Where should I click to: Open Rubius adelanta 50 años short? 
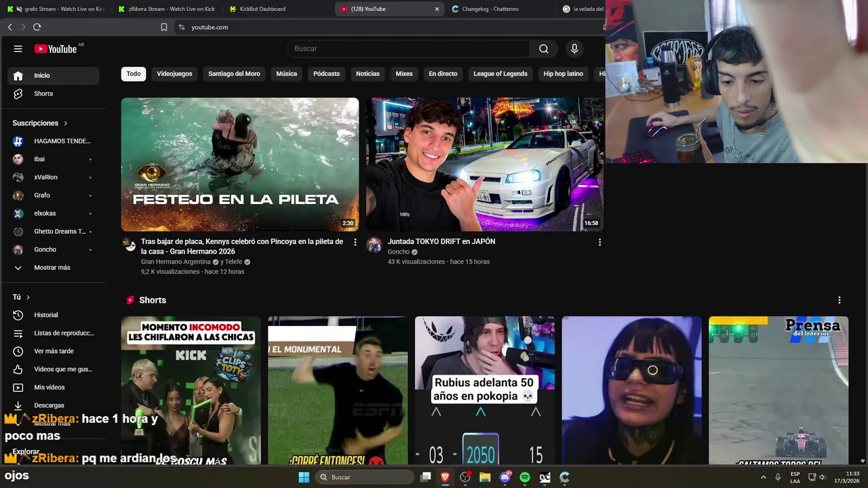click(x=485, y=390)
